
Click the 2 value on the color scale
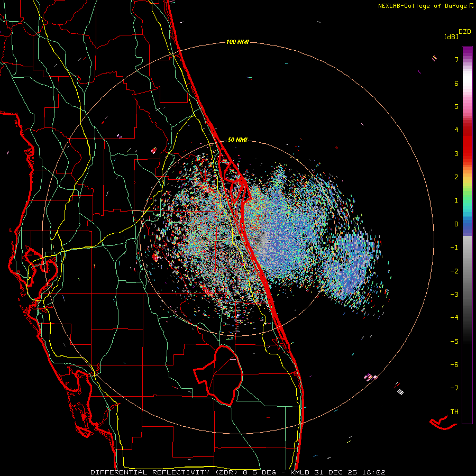tap(456, 177)
